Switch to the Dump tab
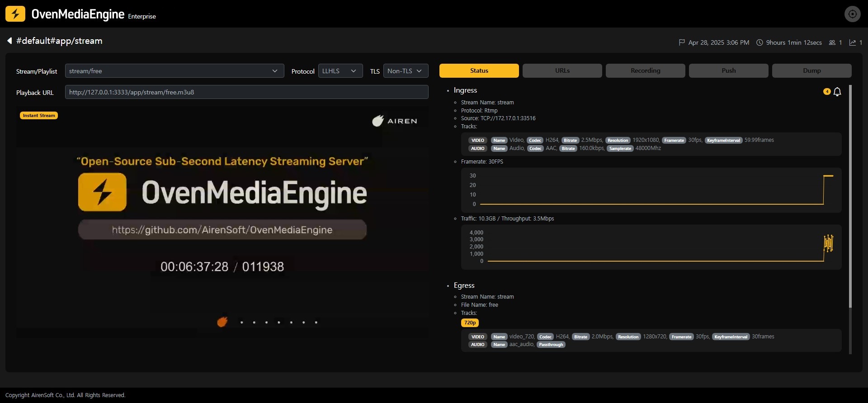Screen dimensions: 868x403 click(812, 70)
